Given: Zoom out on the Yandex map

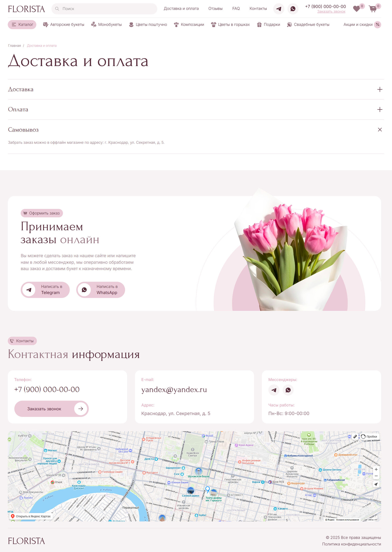Looking at the screenshot, I should (376, 476).
